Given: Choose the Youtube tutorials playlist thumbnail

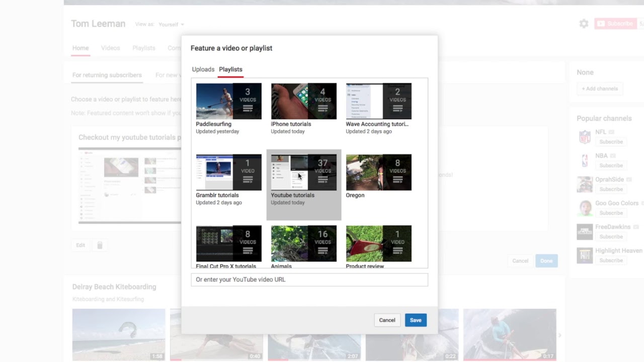Looking at the screenshot, I should 303,172.
